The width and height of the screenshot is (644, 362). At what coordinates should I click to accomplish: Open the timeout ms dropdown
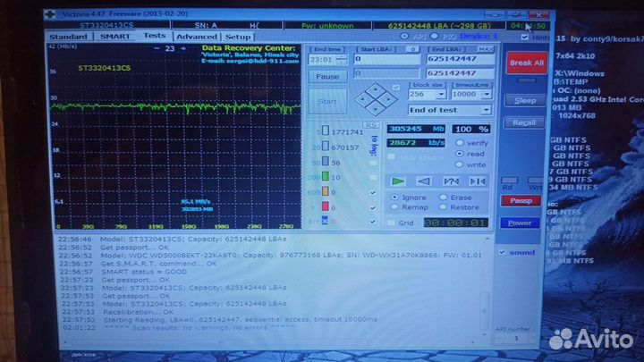pyautogui.click(x=486, y=93)
